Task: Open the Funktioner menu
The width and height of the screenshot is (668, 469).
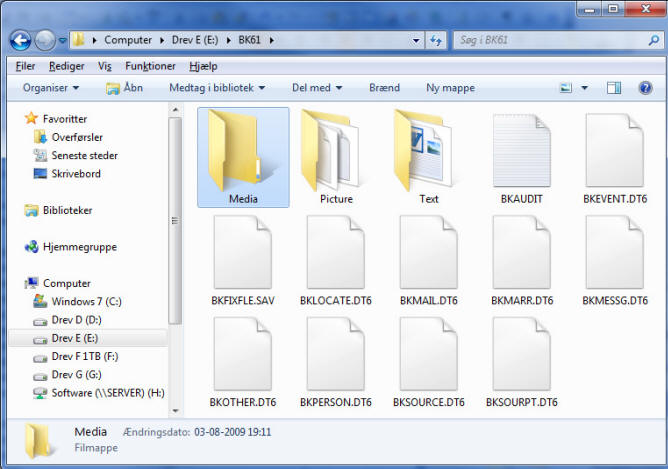Action: 150,66
